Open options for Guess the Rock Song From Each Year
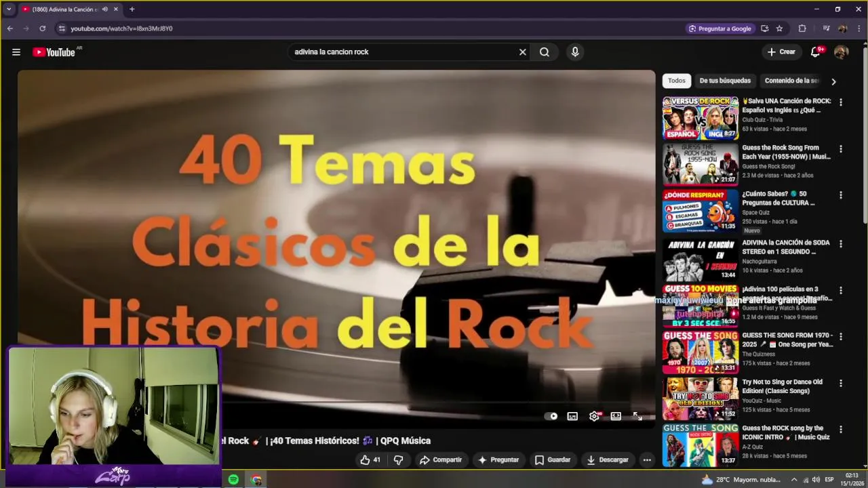 coord(841,148)
